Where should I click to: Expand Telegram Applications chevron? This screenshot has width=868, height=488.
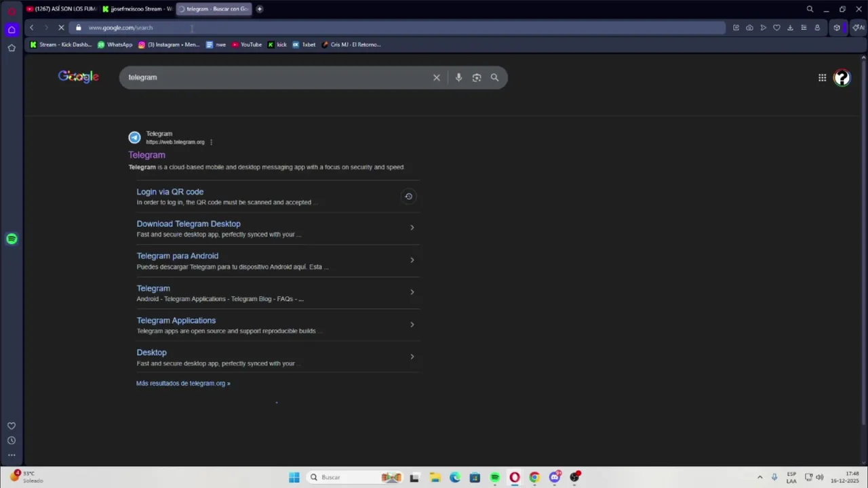pos(412,325)
